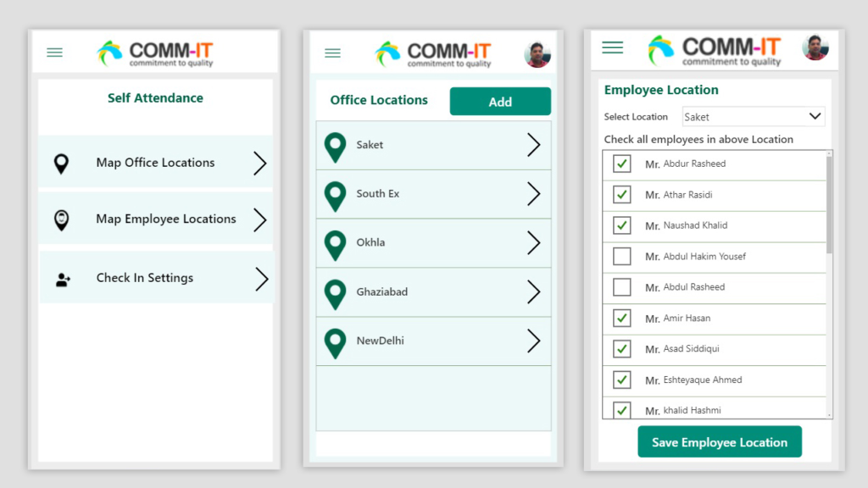Screen dimensions: 868x488
Task: Click the Map Employee Locations person-pin icon
Action: tap(61, 219)
